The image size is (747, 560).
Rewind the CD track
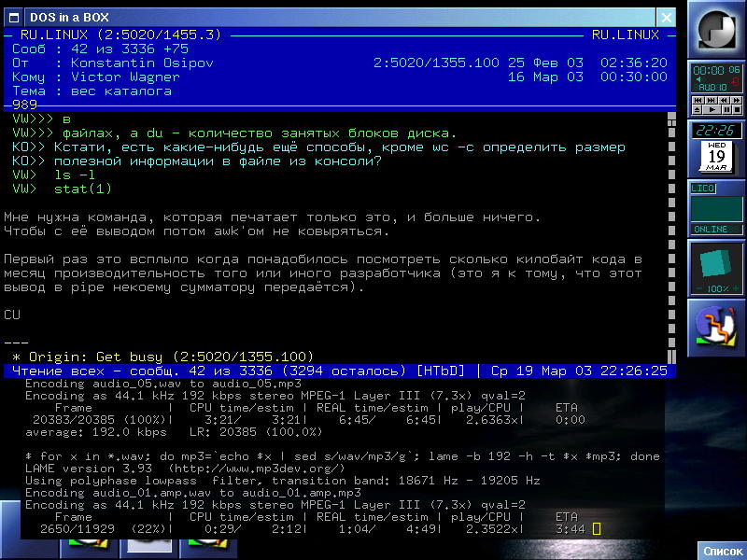coord(724,100)
